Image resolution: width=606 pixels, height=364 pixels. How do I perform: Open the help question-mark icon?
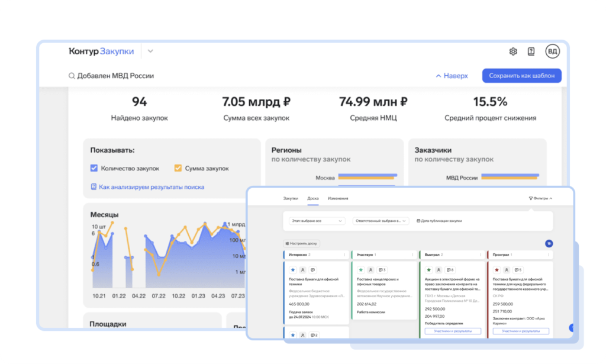(x=531, y=51)
